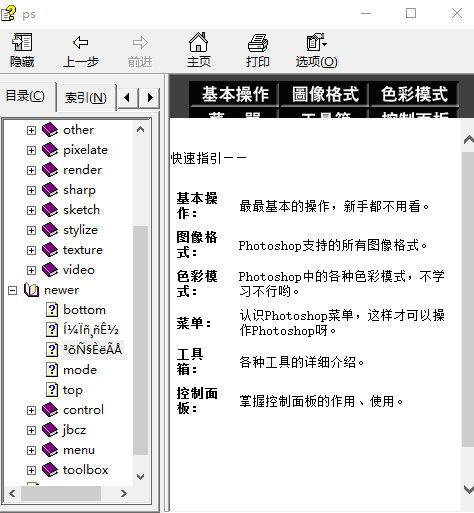This screenshot has width=474, height=513.
Task: Select the top topic label
Action: coord(73,390)
